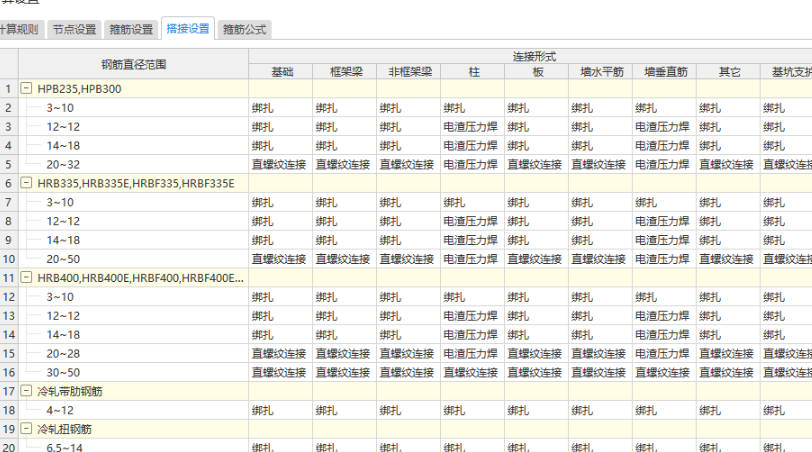Click the 非框架梁 column header

[x=409, y=72]
